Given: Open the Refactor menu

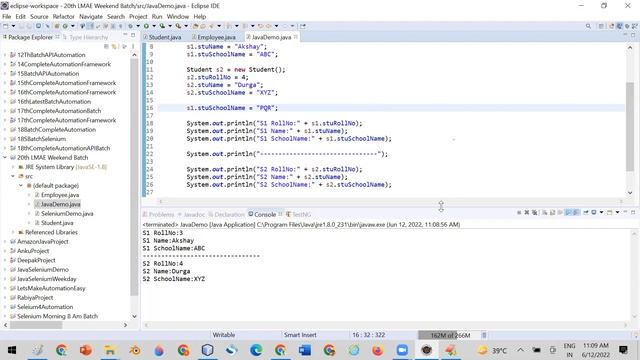Looking at the screenshot, I should (64, 16).
